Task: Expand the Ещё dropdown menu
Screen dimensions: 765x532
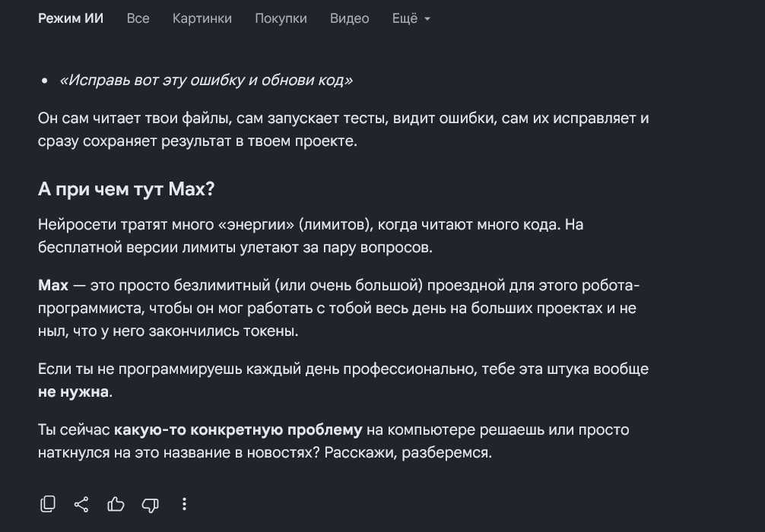Action: [x=411, y=18]
